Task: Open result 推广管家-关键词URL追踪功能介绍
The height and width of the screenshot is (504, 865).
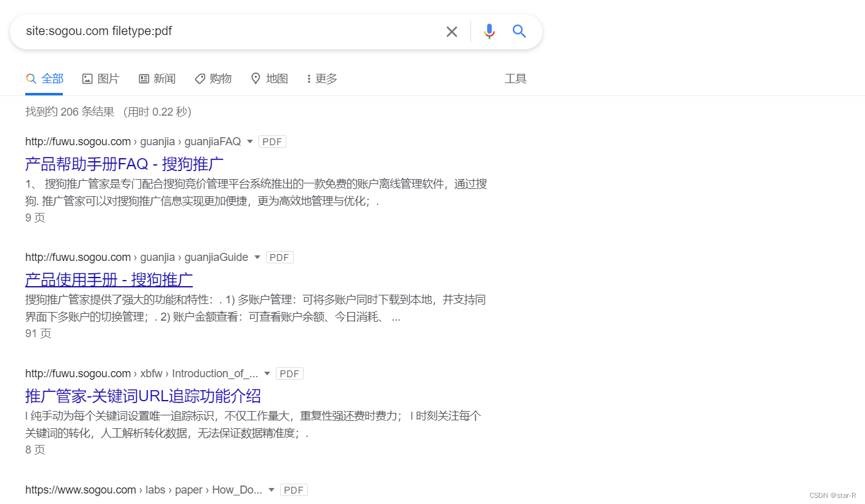Action: 143,396
